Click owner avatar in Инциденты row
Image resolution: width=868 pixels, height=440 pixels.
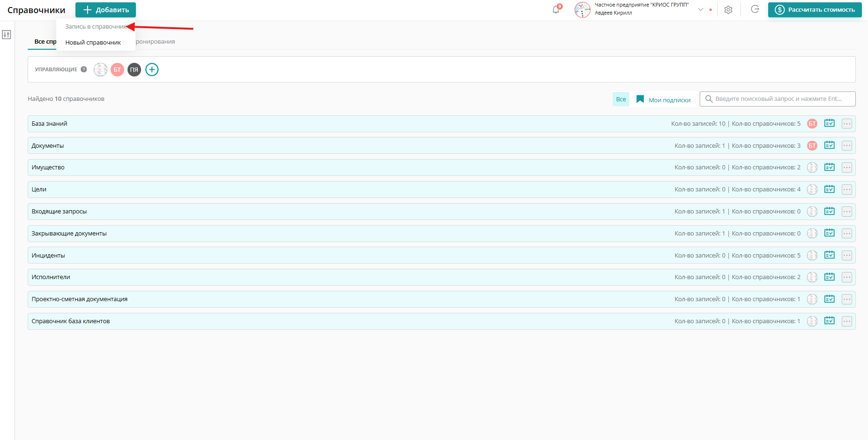pos(812,256)
